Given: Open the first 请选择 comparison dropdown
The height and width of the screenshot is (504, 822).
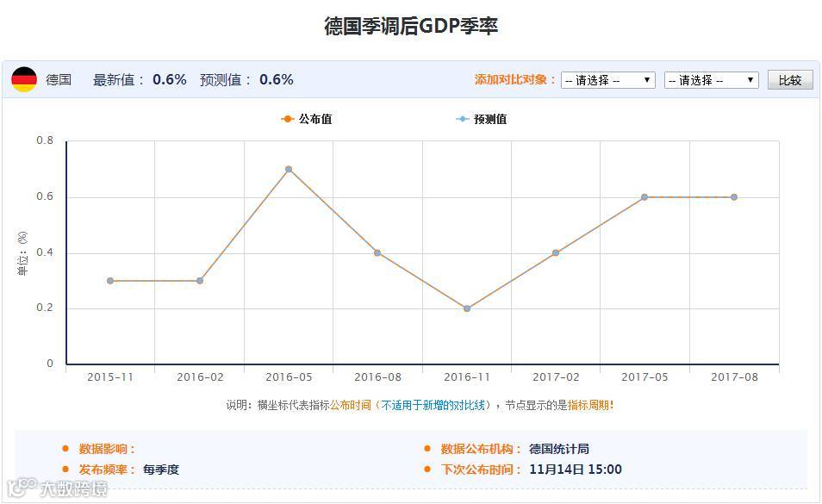Looking at the screenshot, I should [x=608, y=80].
